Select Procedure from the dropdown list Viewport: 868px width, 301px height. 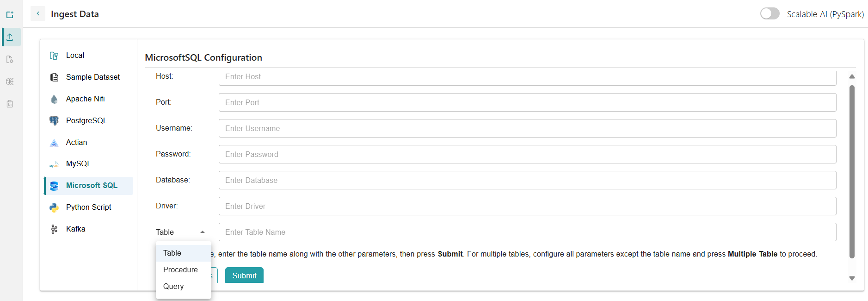point(180,270)
